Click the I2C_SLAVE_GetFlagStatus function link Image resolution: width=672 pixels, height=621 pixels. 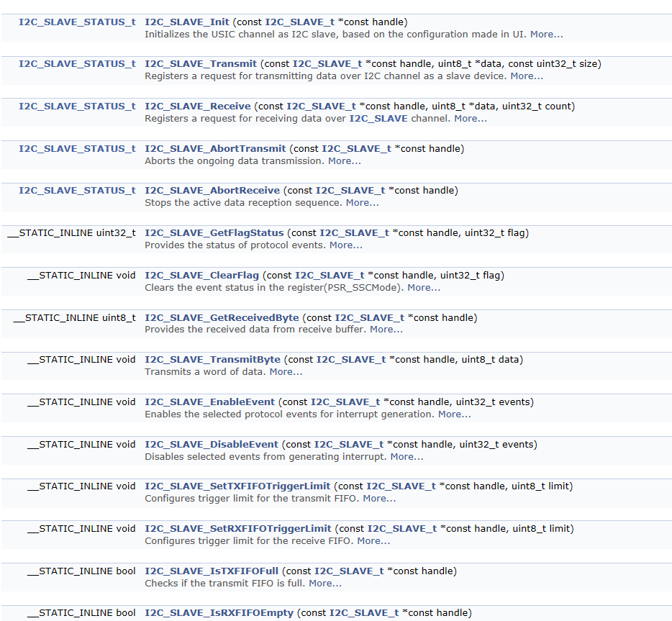(x=214, y=233)
